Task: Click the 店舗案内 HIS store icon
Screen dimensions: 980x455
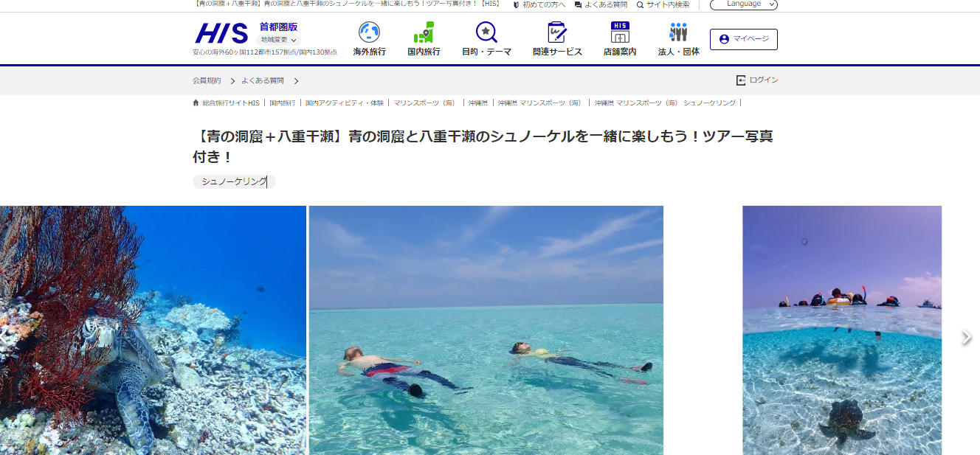Action: [x=619, y=33]
